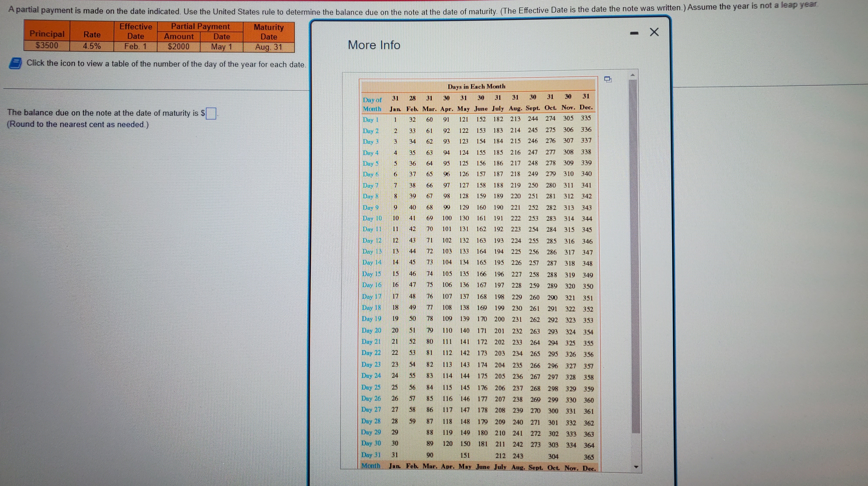Screen dimensions: 868x486
Task: Click the 'Round to the nearest cent' hint
Action: 78,124
